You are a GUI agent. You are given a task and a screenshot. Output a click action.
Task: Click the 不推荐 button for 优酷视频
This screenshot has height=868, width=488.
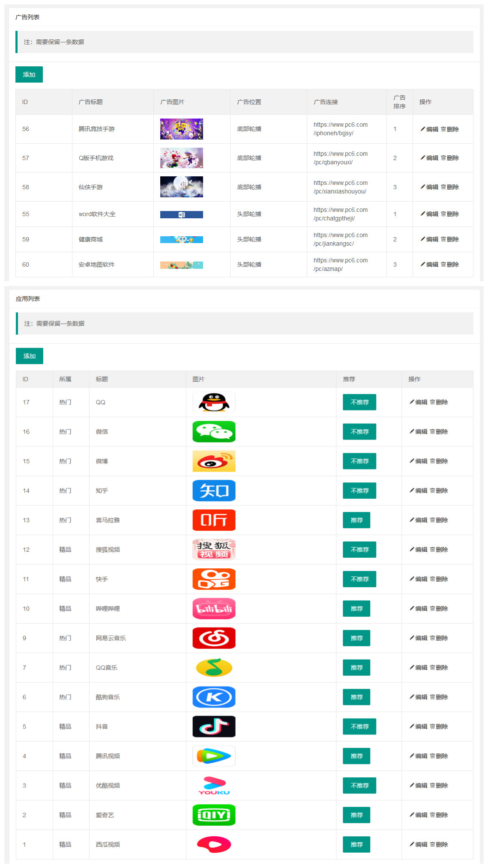[359, 786]
